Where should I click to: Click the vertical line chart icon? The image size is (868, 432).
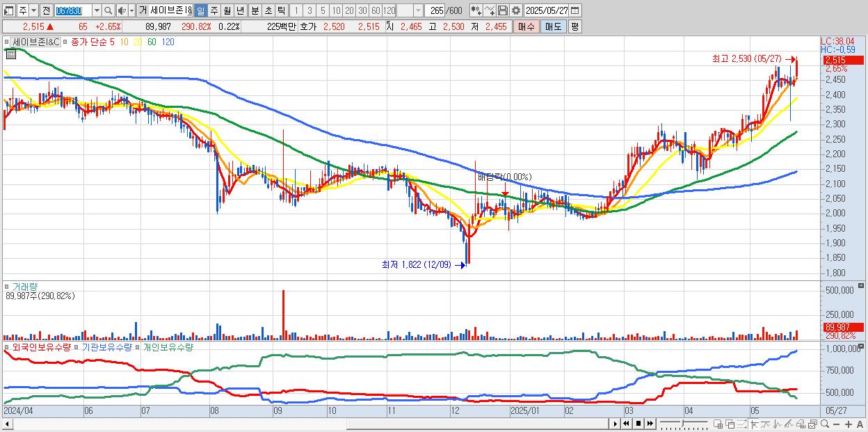tap(778, 424)
